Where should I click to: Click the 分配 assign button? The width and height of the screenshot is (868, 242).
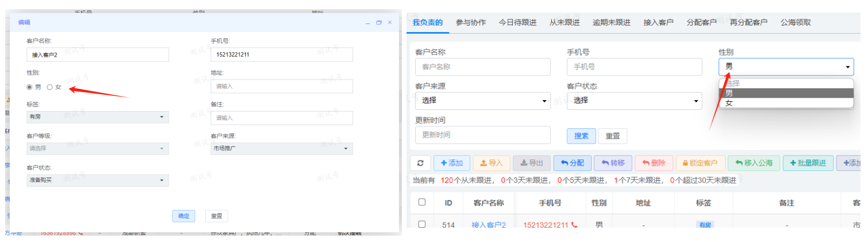pos(572,163)
